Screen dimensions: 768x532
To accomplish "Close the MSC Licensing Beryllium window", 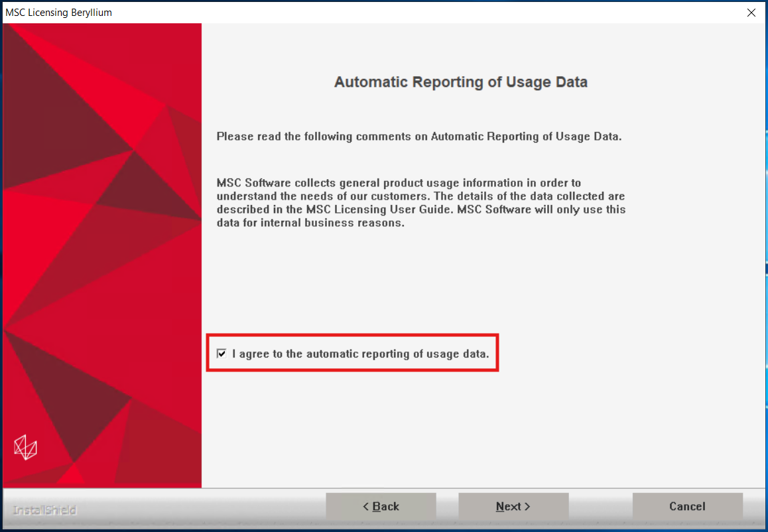I will 751,13.
